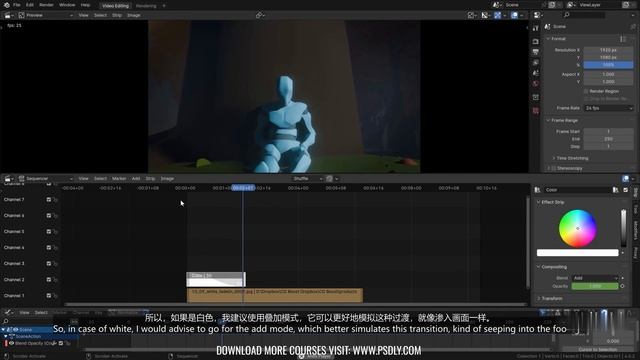Select the Tool properties tab icon
This screenshot has width=640, height=360.
(536, 28)
